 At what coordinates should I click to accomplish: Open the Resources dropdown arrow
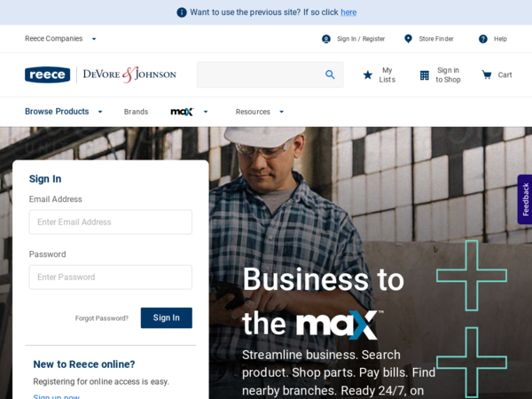[281, 112]
